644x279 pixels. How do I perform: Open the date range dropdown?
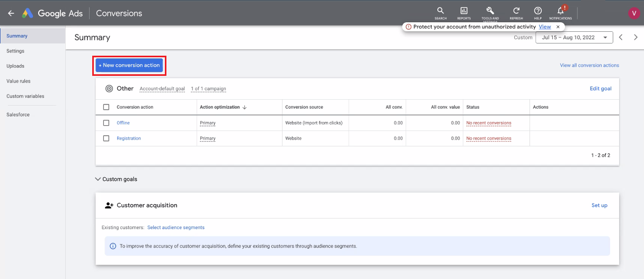click(575, 38)
